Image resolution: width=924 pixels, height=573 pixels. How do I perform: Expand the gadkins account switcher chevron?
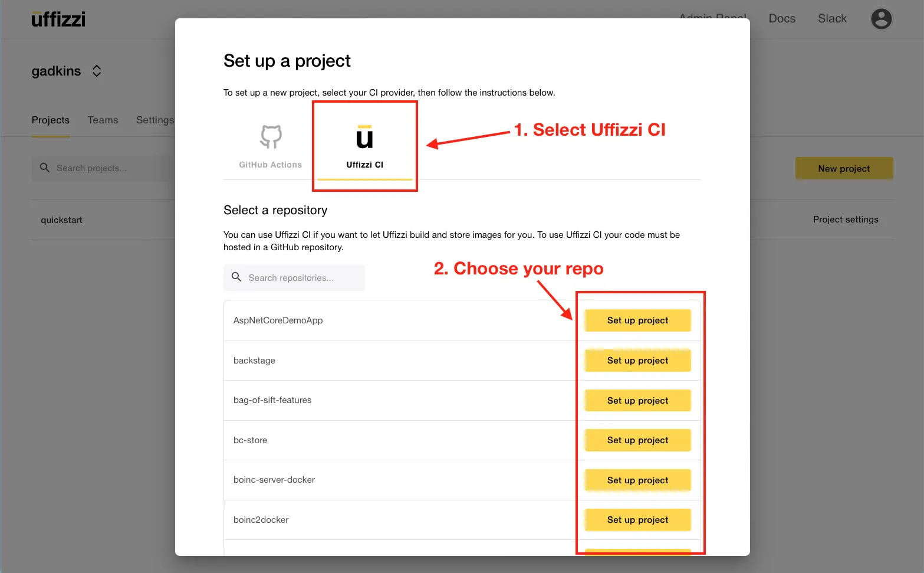point(97,71)
